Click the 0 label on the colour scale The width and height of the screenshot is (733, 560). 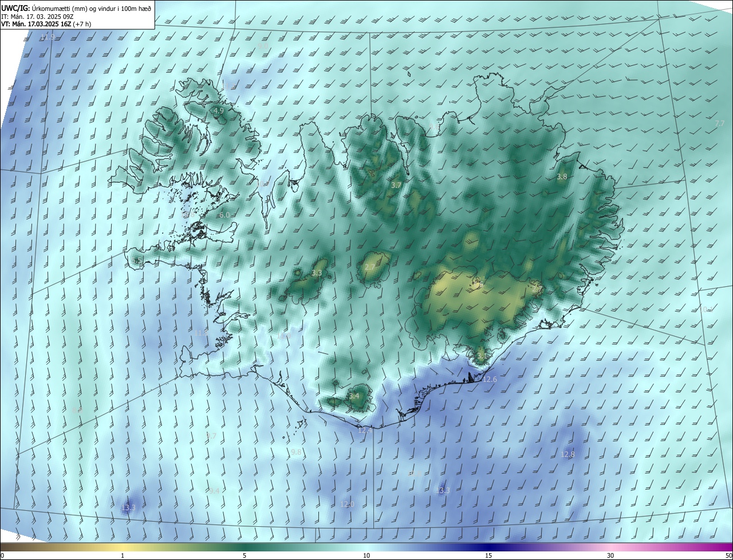2,556
